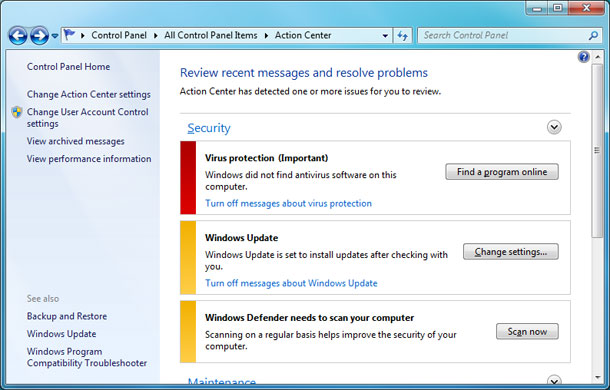Click the vertical scrollbar thumb
The height and width of the screenshot is (390, 610).
tap(597, 151)
